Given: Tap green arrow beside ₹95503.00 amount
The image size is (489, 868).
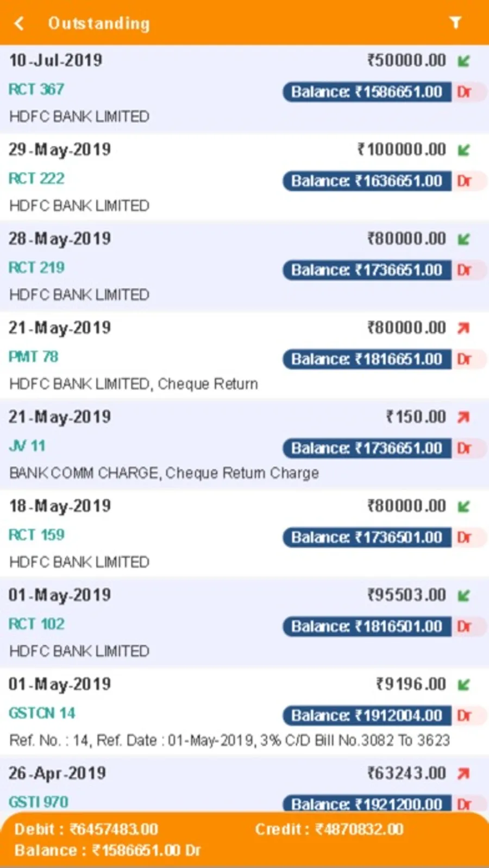Looking at the screenshot, I should point(463,595).
